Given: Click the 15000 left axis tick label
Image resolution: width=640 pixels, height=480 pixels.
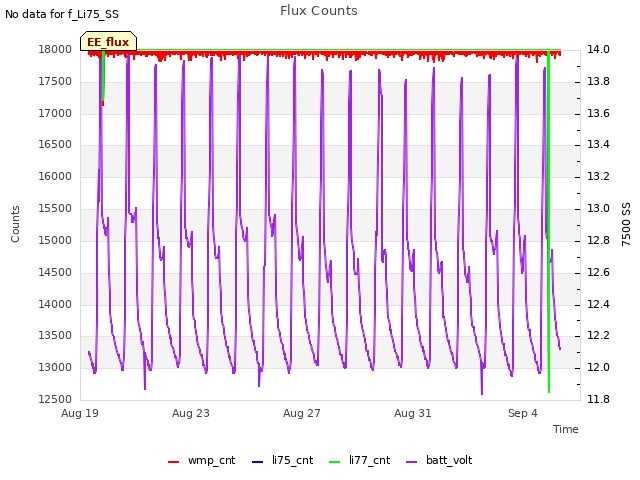Looking at the screenshot, I should click(x=55, y=240).
